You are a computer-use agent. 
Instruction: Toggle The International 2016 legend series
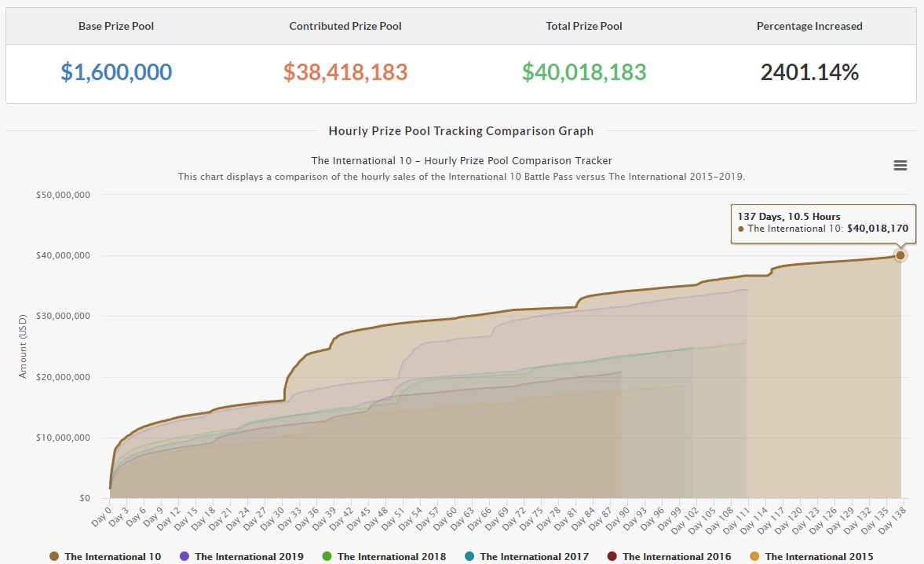click(670, 556)
